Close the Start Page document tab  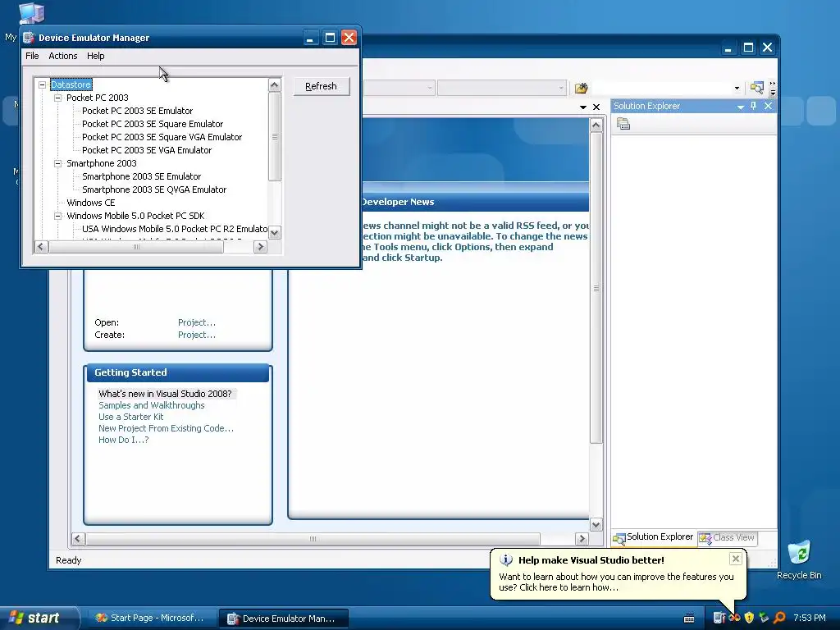pyautogui.click(x=596, y=107)
